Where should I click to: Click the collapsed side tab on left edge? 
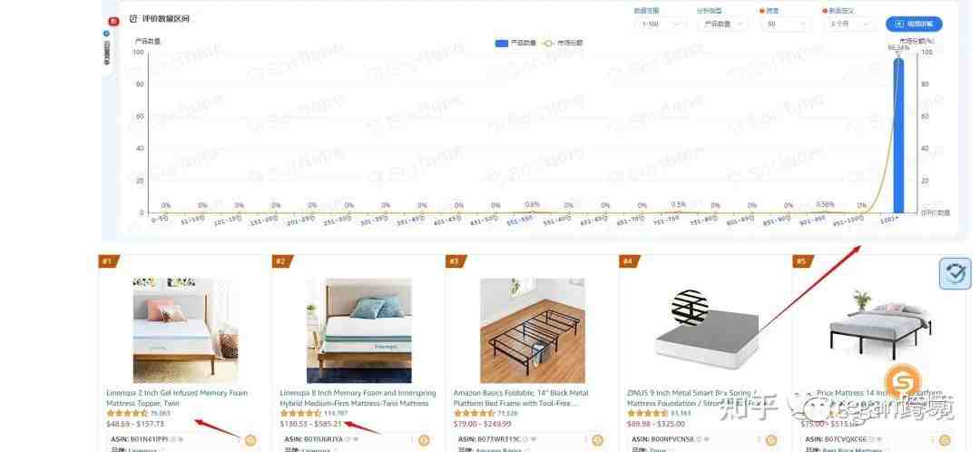pos(107,45)
